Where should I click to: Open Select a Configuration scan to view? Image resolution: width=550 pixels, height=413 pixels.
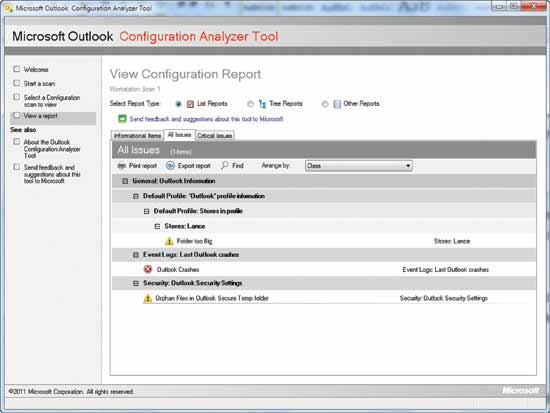click(x=52, y=101)
